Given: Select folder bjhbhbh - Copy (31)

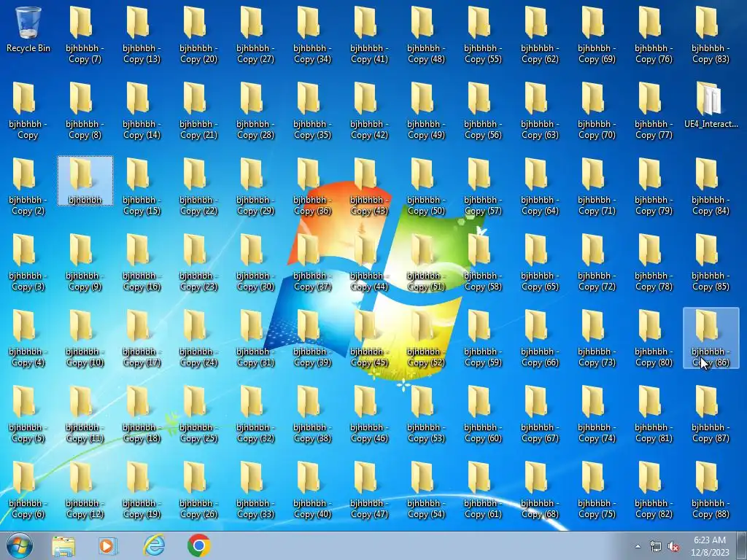Looking at the screenshot, I should 255,338.
